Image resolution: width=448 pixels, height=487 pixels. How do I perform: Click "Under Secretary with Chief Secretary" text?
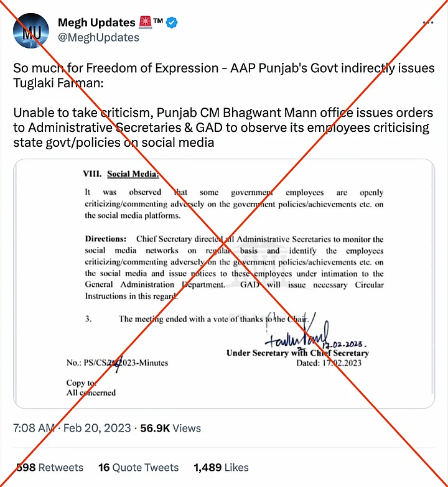point(297,353)
